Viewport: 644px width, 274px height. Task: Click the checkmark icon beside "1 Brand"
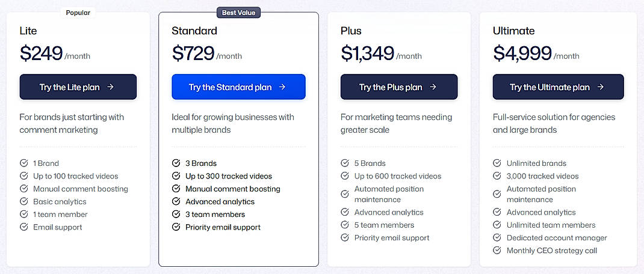24,163
